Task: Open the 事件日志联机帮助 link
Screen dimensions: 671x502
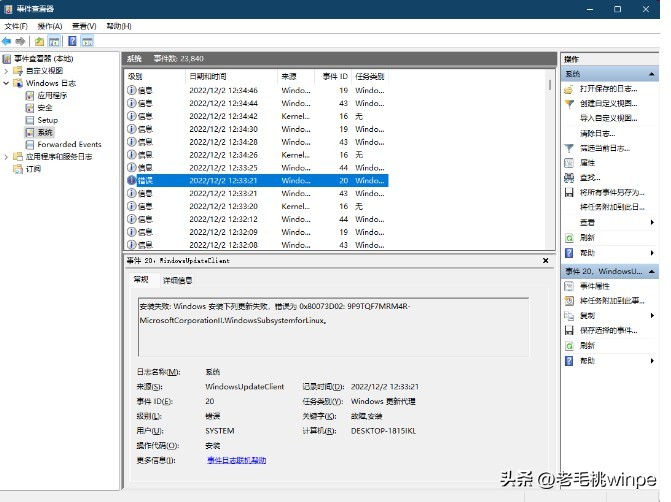Action: click(236, 460)
